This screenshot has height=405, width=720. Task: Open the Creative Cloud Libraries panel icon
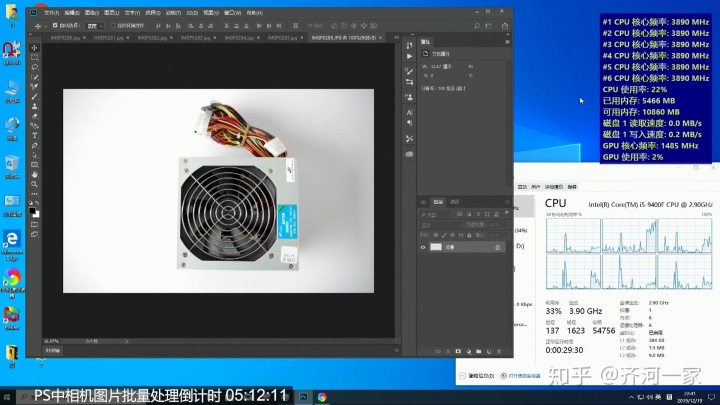point(409,154)
